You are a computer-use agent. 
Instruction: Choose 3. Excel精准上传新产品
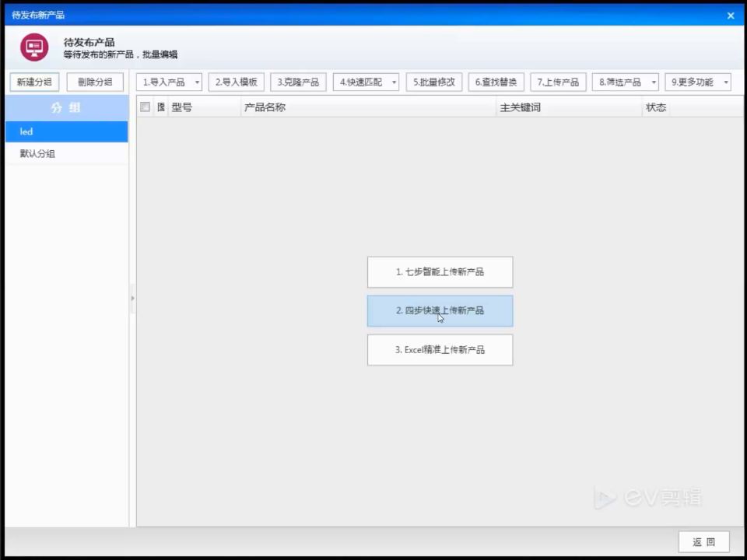point(440,350)
